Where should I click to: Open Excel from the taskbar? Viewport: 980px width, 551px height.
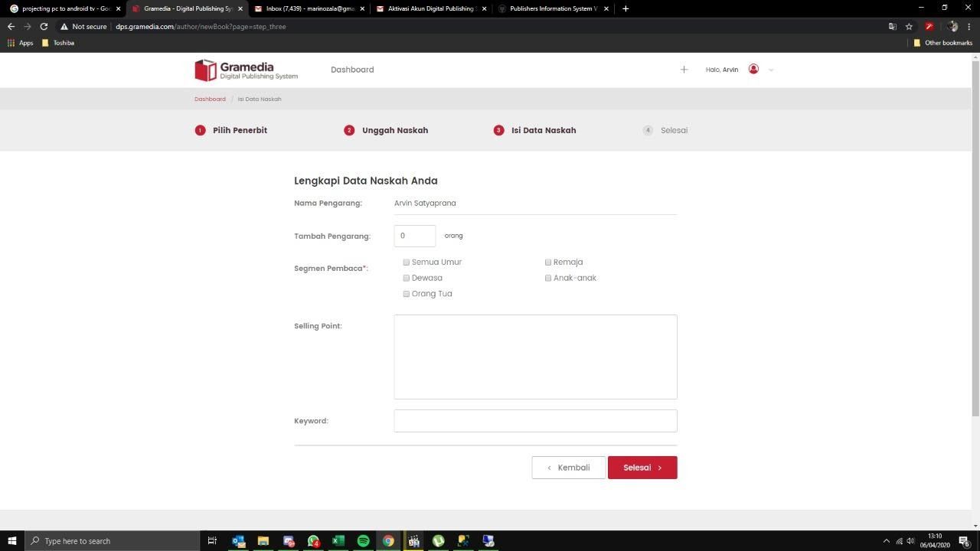(338, 541)
